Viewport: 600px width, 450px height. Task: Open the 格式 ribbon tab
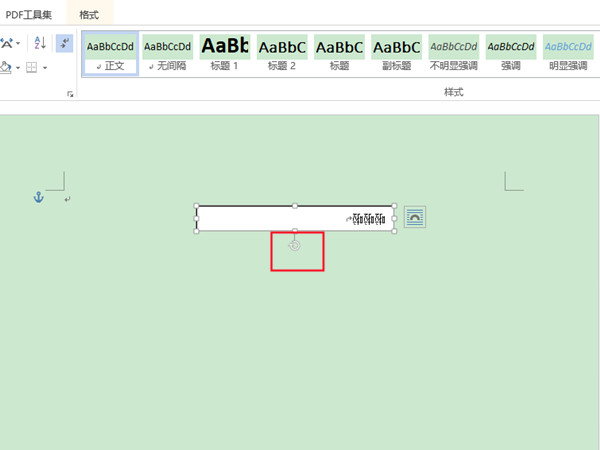tap(89, 14)
